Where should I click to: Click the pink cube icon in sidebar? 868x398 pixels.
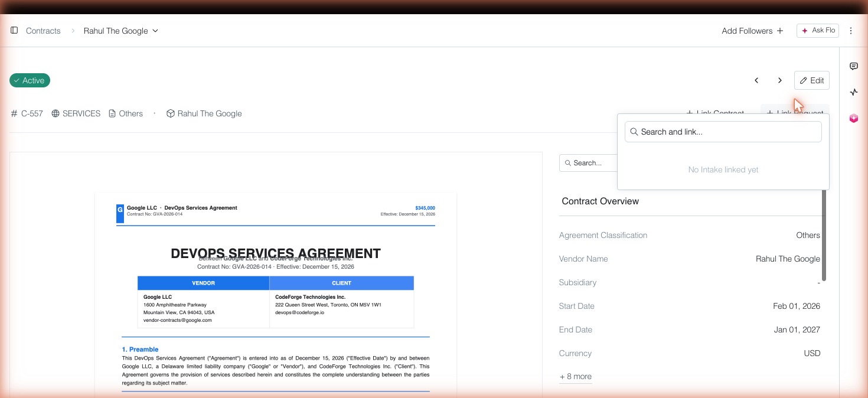tap(854, 119)
